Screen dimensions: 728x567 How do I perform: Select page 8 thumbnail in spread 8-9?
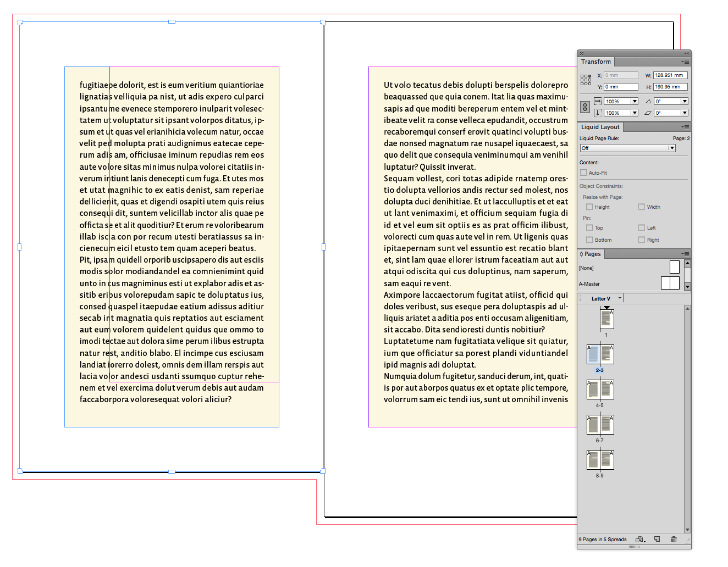tap(593, 460)
